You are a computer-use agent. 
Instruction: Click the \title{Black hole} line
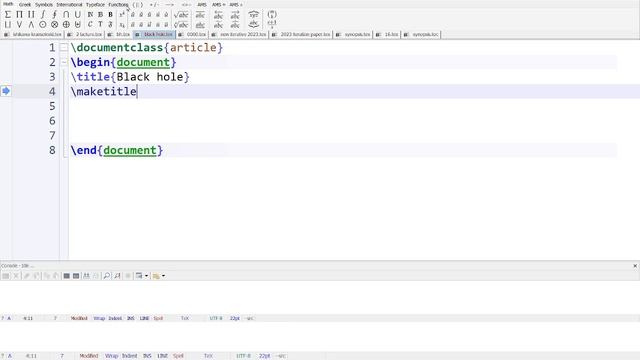click(130, 77)
